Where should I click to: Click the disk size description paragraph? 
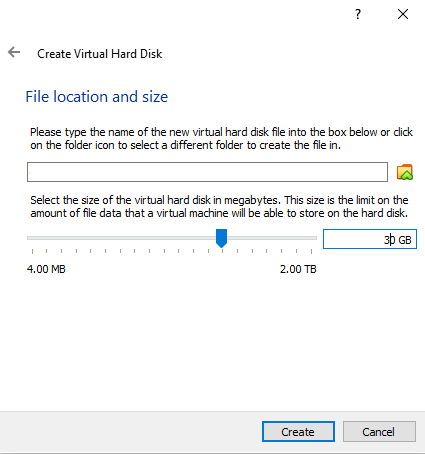pyautogui.click(x=219, y=207)
